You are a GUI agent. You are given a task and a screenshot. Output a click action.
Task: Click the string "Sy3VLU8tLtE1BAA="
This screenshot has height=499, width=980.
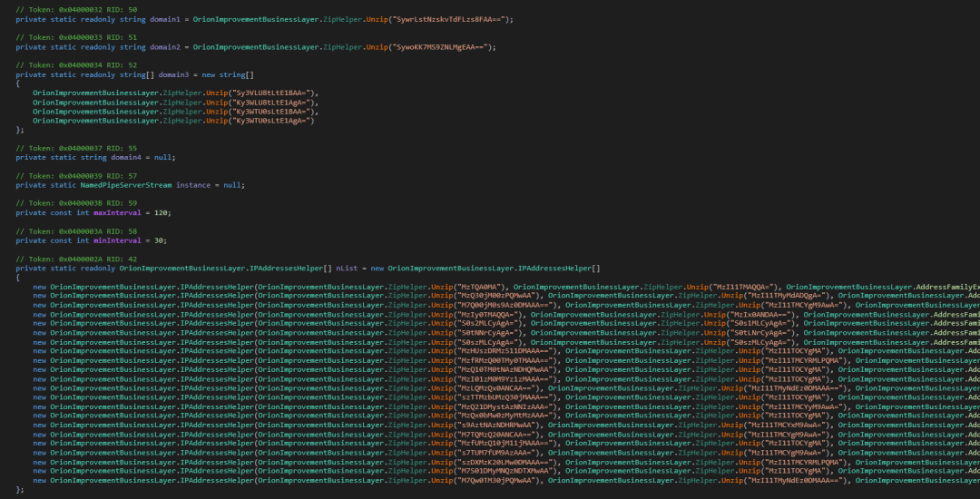[x=271, y=93]
